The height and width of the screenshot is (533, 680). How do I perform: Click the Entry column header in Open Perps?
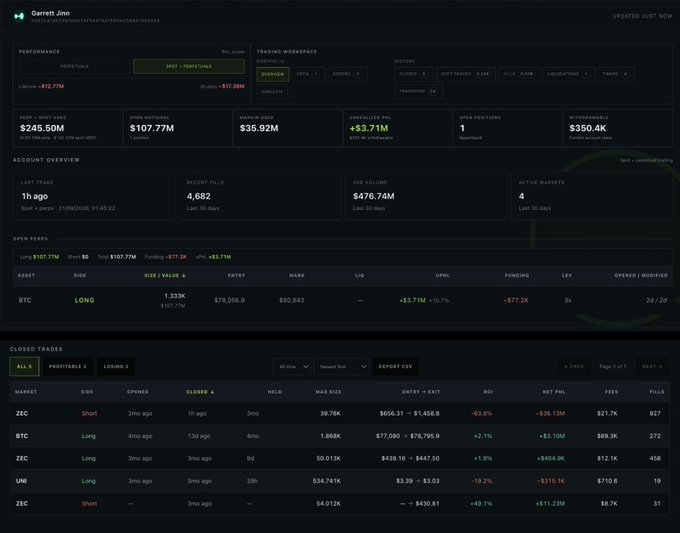236,275
